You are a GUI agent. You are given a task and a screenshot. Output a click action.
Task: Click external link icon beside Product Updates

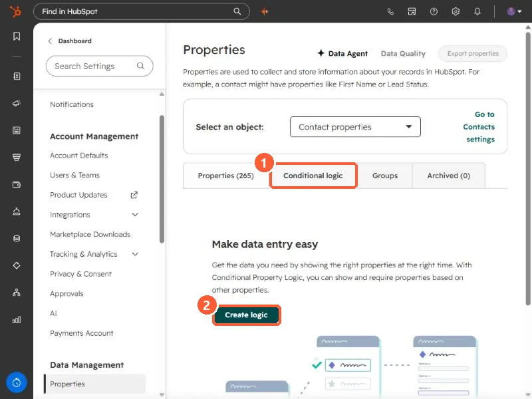pos(134,195)
